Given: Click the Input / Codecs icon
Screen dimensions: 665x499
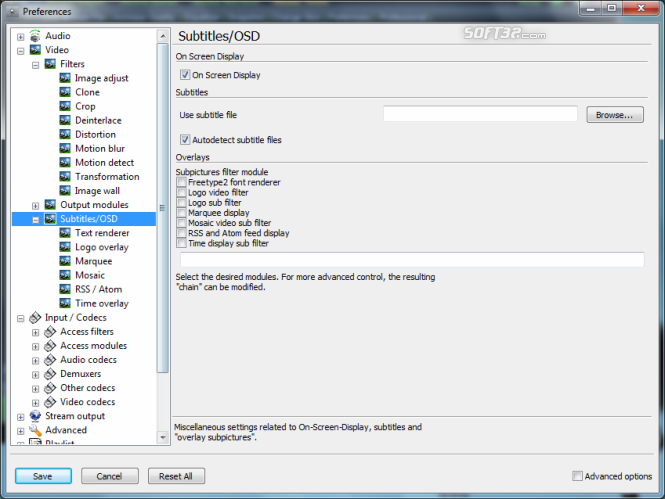Looking at the screenshot, I should (x=35, y=318).
